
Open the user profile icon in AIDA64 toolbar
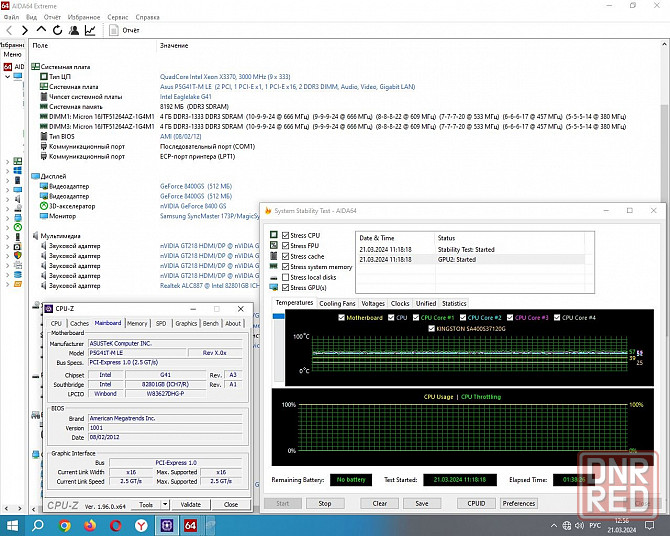72,31
